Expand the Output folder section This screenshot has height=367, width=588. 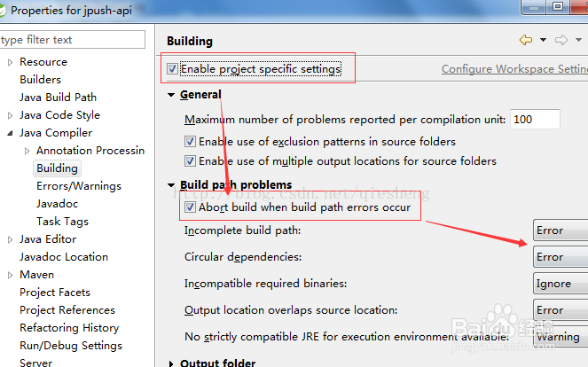(171, 363)
